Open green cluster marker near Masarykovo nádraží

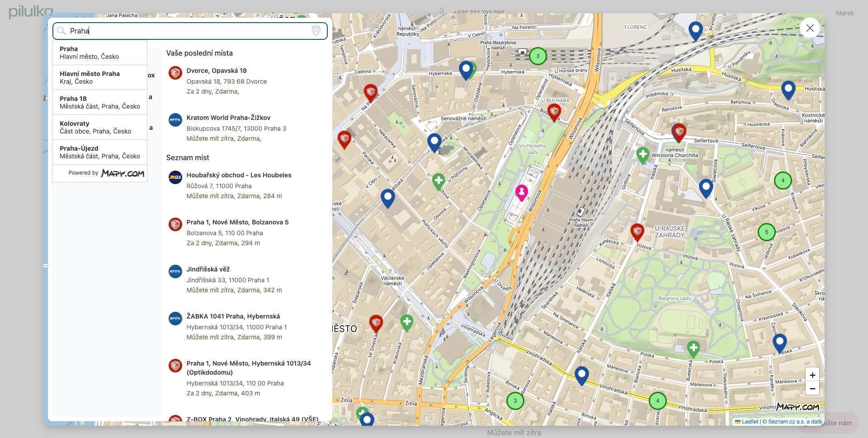pos(538,56)
